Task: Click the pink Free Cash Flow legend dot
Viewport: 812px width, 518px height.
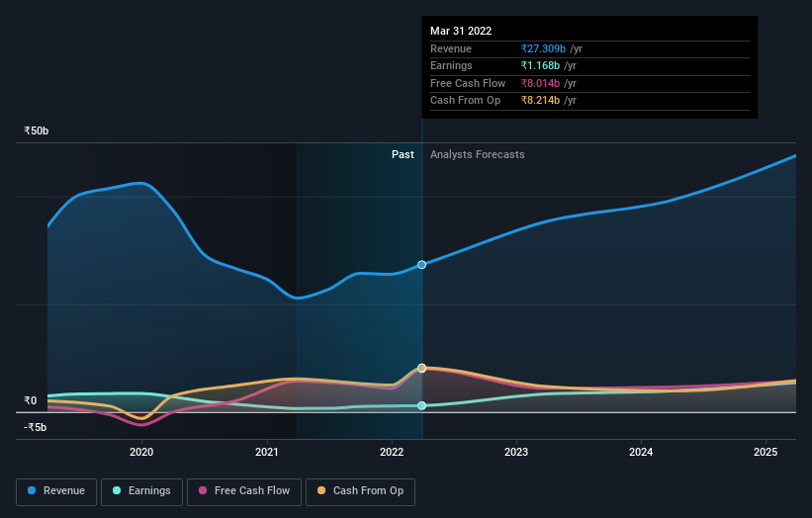Action: click(203, 490)
